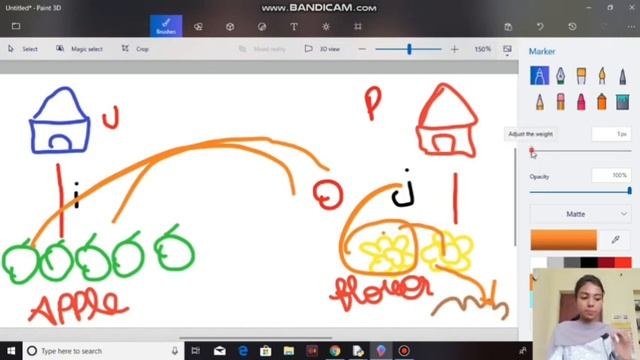Open the three-dots more menu
The width and height of the screenshot is (640, 360).
[x=631, y=27]
